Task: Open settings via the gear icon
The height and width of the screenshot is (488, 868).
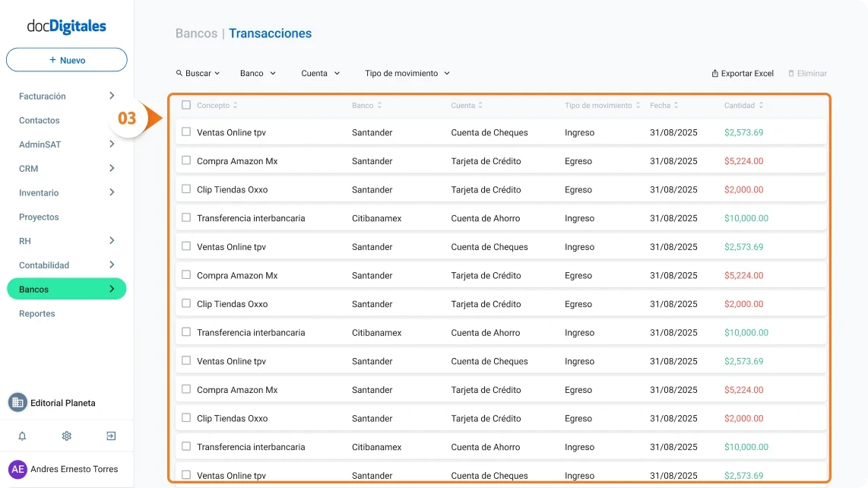Action: point(66,436)
